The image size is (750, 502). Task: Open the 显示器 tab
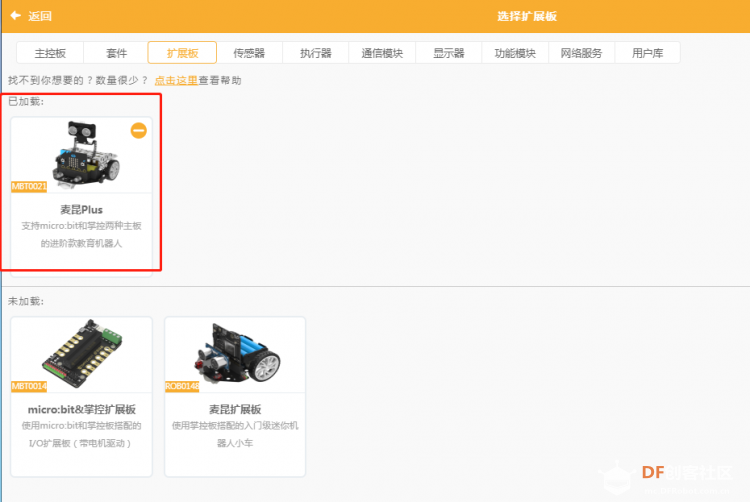coord(449,53)
